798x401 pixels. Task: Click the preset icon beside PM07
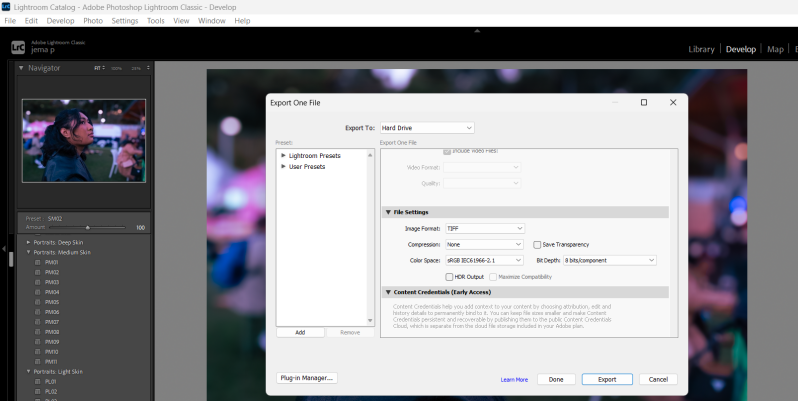tap(38, 322)
